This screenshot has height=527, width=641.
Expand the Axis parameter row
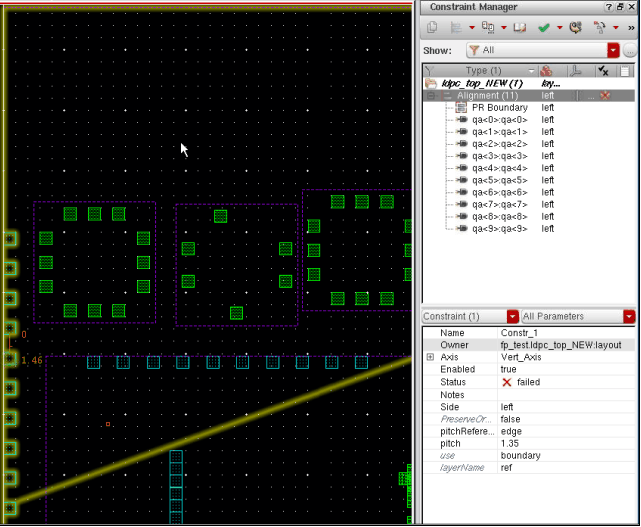tap(430, 357)
